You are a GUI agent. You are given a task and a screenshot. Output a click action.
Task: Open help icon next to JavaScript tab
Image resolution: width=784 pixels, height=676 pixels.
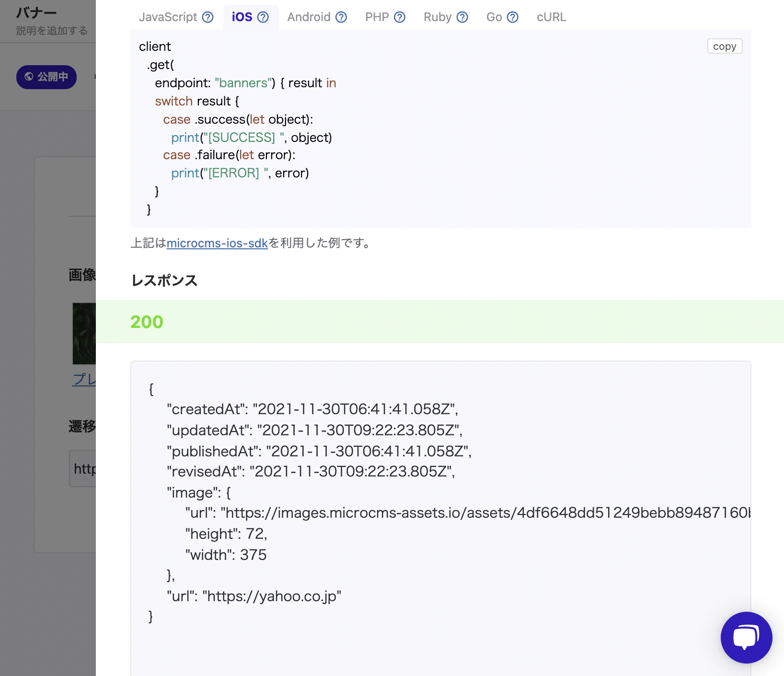tap(208, 17)
